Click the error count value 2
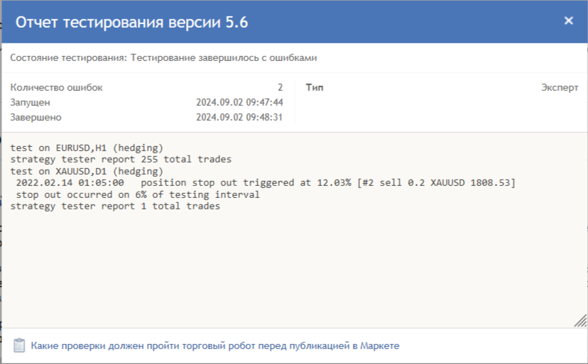Screen dimensions: 588x364 coord(280,87)
